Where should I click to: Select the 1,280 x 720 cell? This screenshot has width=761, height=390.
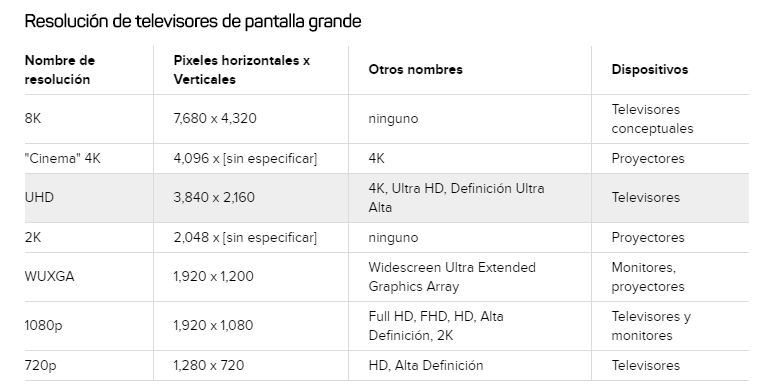[x=209, y=365]
